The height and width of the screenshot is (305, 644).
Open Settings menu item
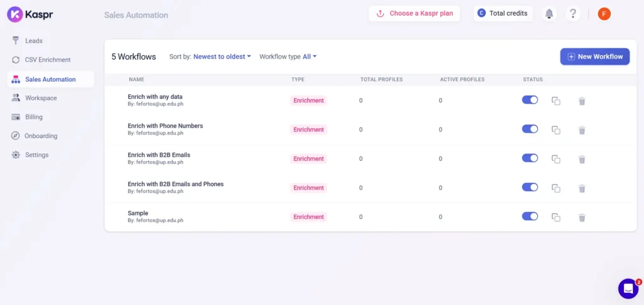pos(37,155)
